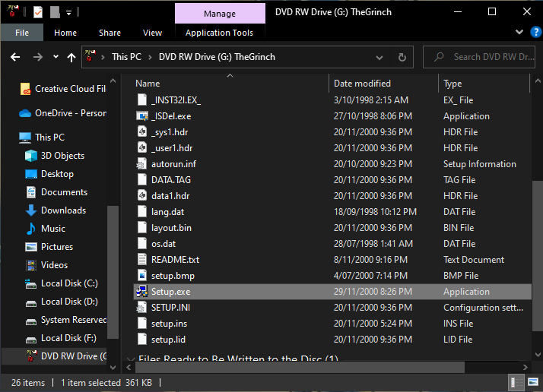Open Music in the navigation pane
This screenshot has width=543, height=392.
coord(46,229)
